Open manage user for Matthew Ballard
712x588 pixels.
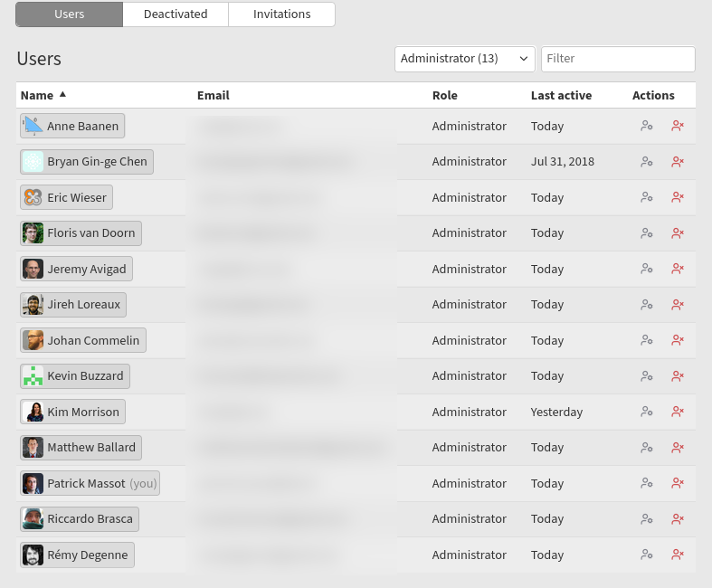pyautogui.click(x=646, y=448)
